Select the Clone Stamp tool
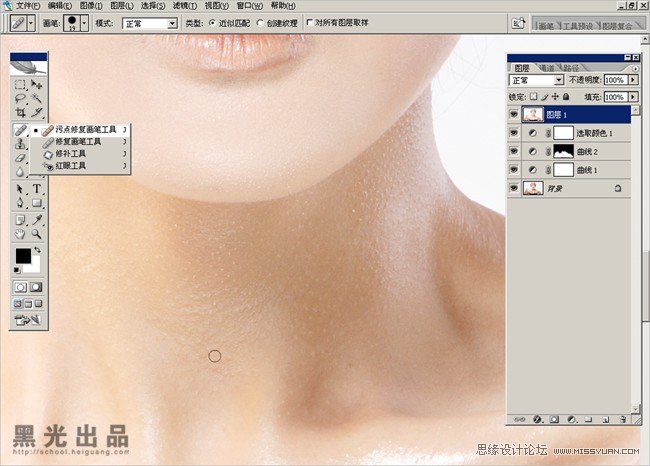Viewport: 650px width, 466px height. tap(20, 144)
